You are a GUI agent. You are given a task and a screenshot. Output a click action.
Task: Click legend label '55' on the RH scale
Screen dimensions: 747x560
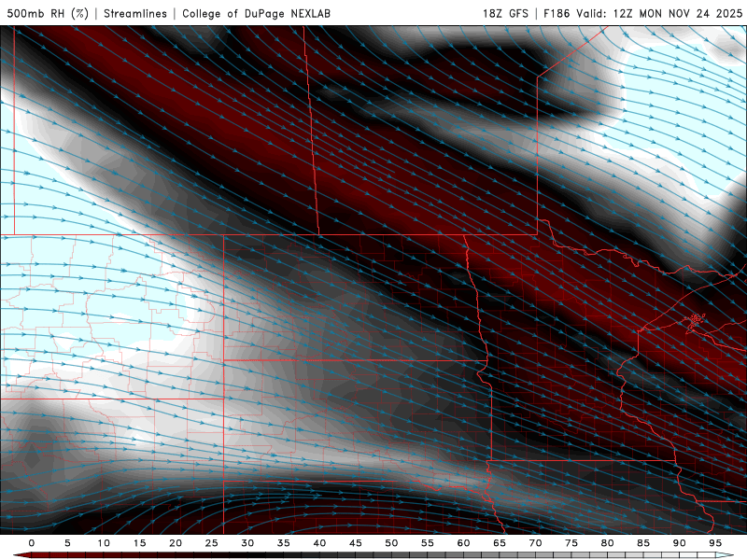point(428,543)
